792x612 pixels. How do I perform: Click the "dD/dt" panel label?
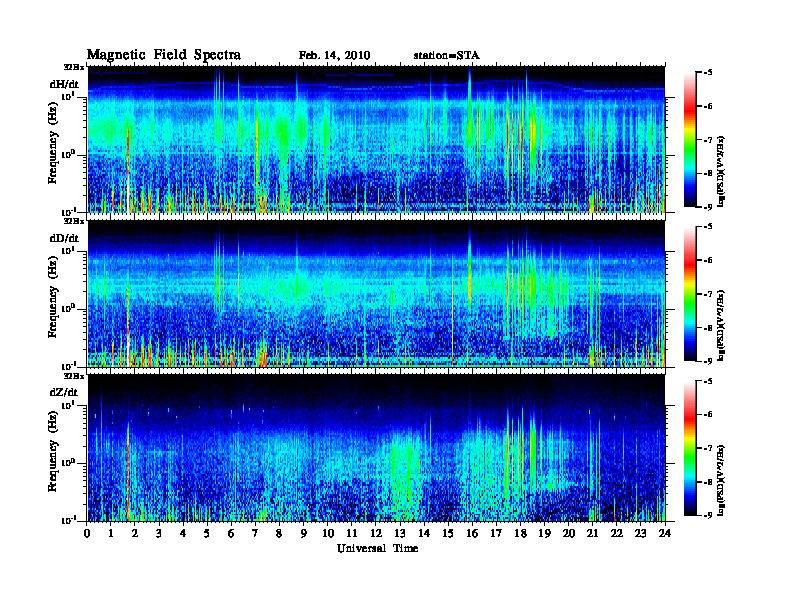64,238
